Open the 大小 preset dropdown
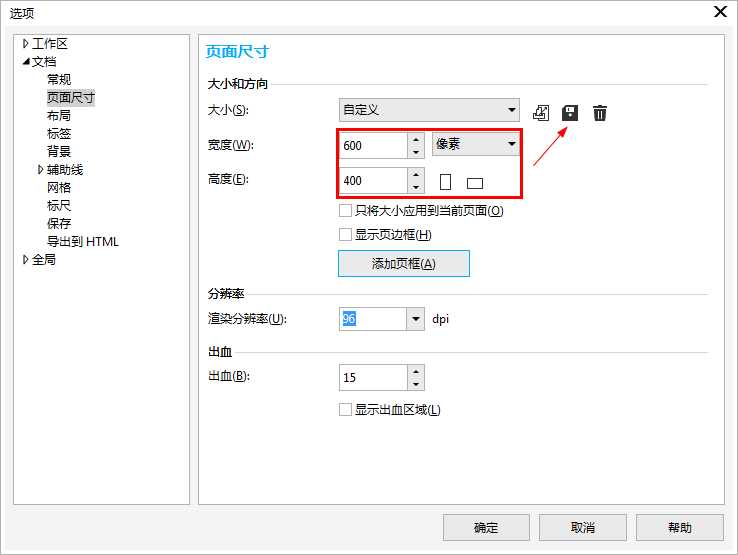738x555 pixels. (512, 110)
